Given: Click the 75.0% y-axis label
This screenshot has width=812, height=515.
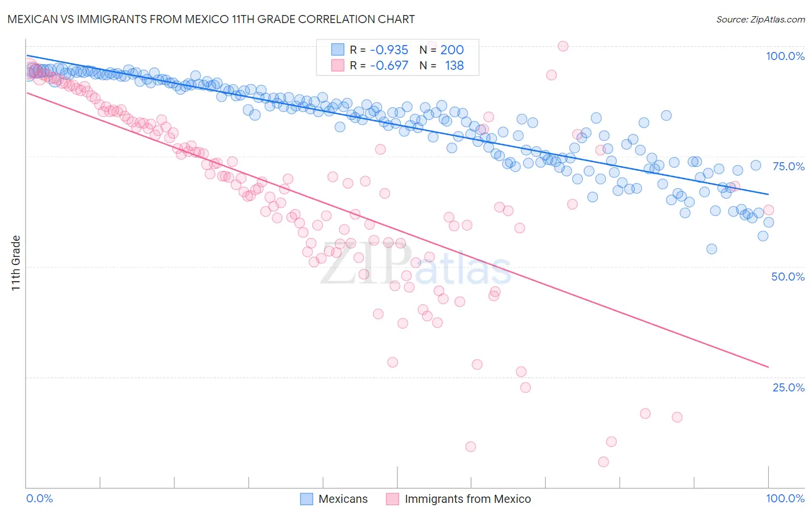Looking at the screenshot, I should click(788, 166).
